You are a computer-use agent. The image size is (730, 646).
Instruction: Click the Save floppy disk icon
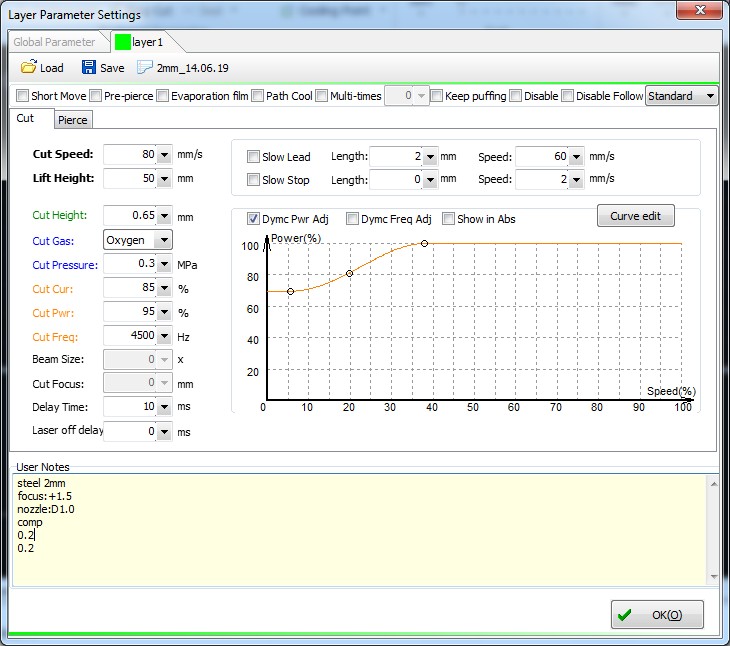[x=89, y=68]
